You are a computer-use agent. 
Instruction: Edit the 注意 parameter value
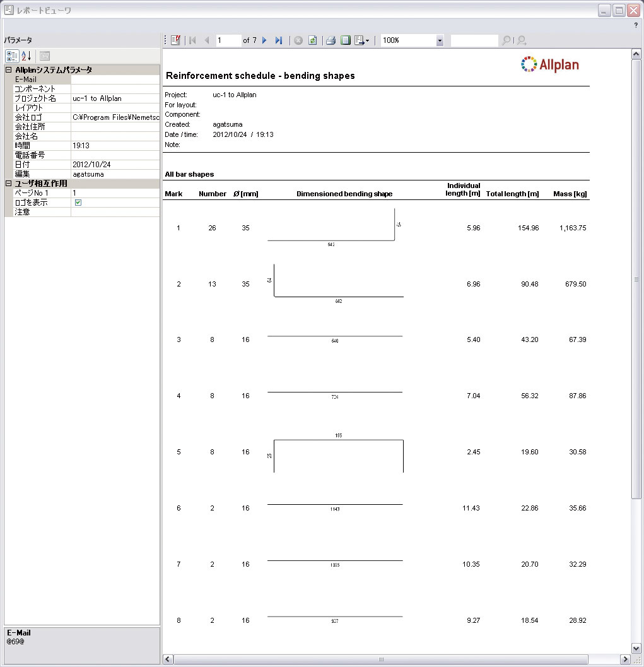point(115,212)
